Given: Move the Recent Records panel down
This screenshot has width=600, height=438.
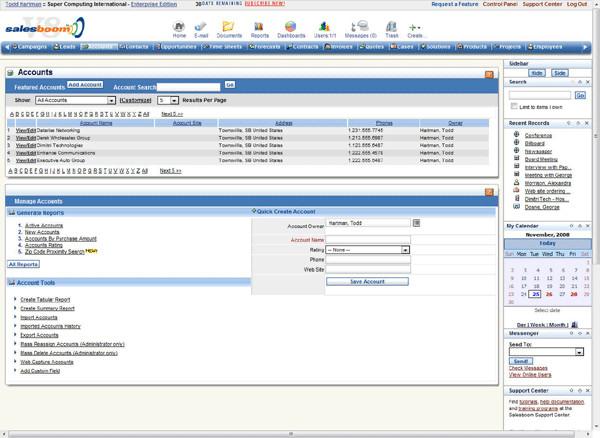Looking at the screenshot, I should [578, 123].
